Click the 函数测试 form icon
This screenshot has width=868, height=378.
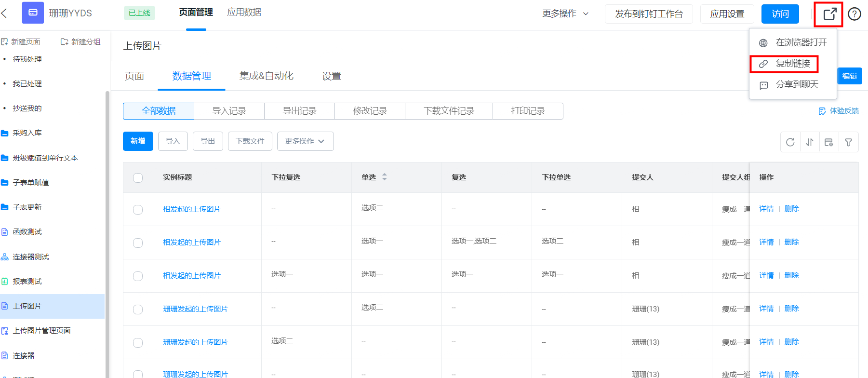[x=5, y=232]
